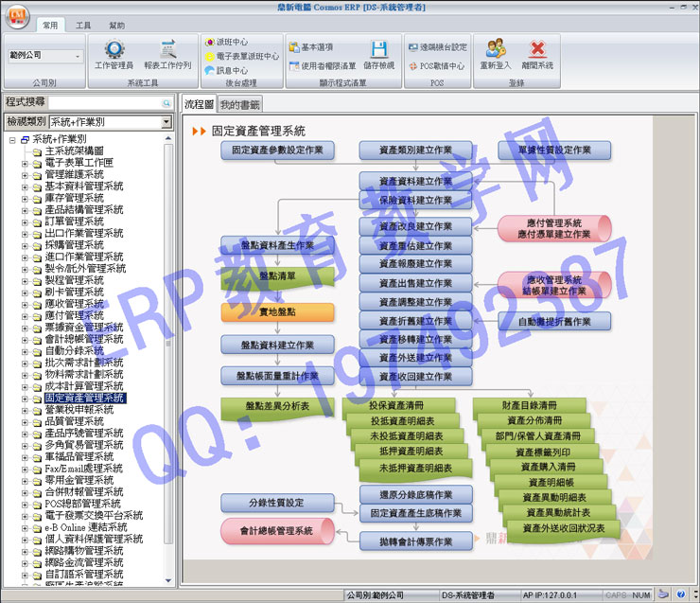Click 固定資產參數設定作業 flow button
This screenshot has width=700, height=603.
tap(277, 151)
